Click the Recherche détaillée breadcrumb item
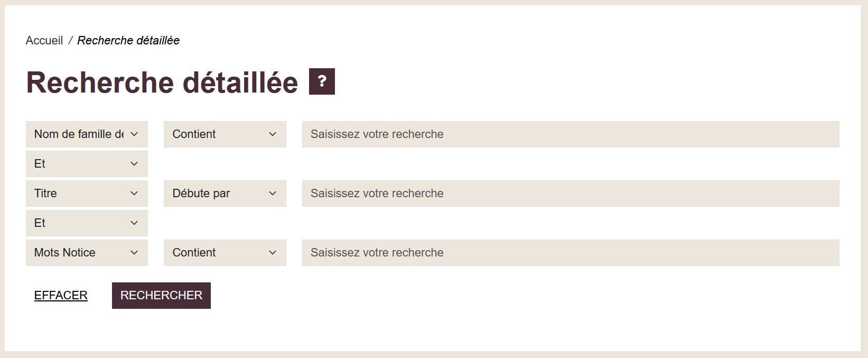The image size is (868, 358). [x=128, y=41]
